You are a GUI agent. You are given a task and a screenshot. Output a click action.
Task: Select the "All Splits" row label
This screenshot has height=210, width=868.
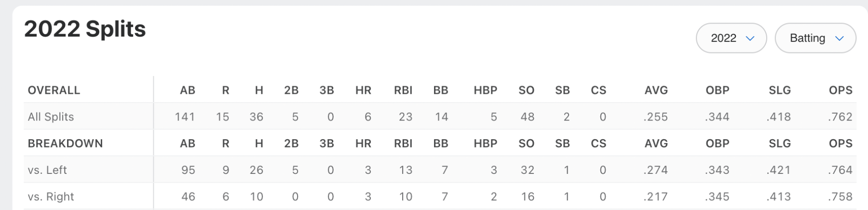(x=51, y=117)
